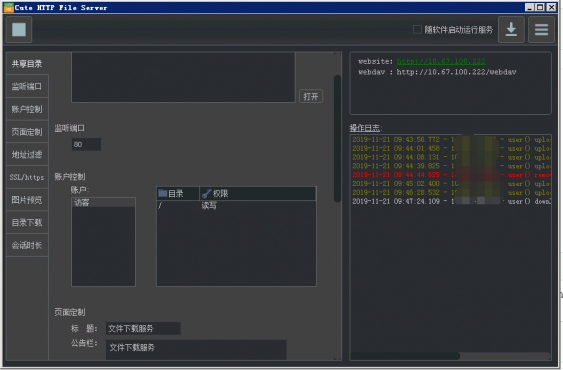The width and height of the screenshot is (563, 370).
Task: Select the 共享目录 tab
Action: coord(27,64)
